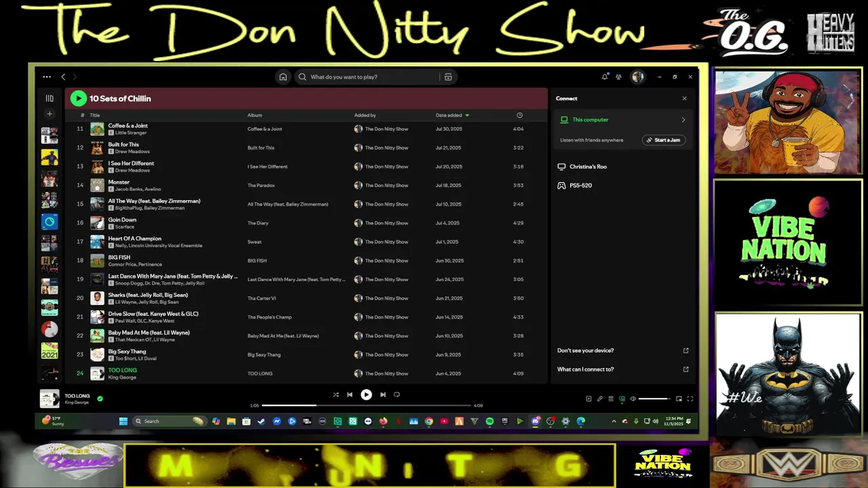Open the profile avatar menu
The width and height of the screenshot is (868, 488).
click(637, 77)
